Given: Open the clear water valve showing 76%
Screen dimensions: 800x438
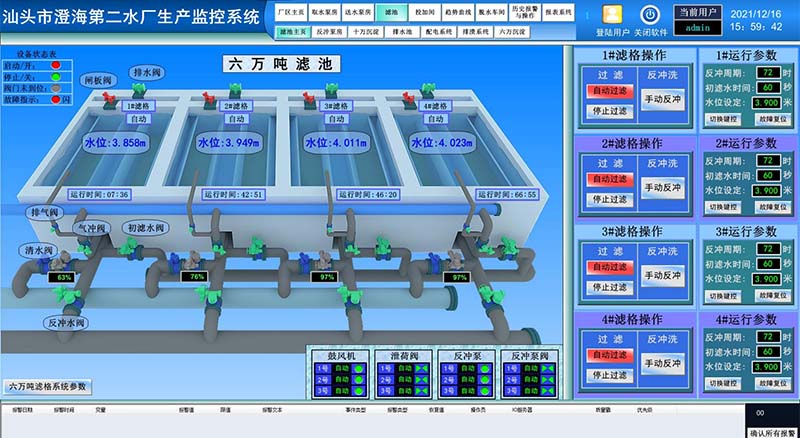Looking at the screenshot, I should coord(193,261).
